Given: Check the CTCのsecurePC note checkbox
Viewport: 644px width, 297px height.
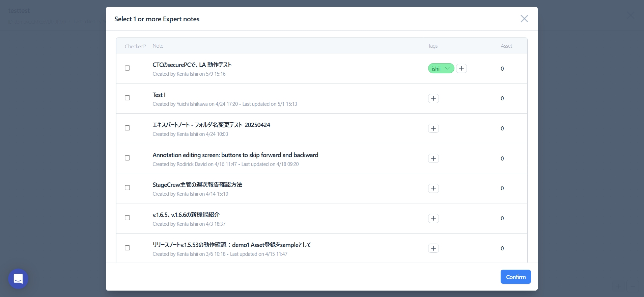Looking at the screenshot, I should coord(127,68).
